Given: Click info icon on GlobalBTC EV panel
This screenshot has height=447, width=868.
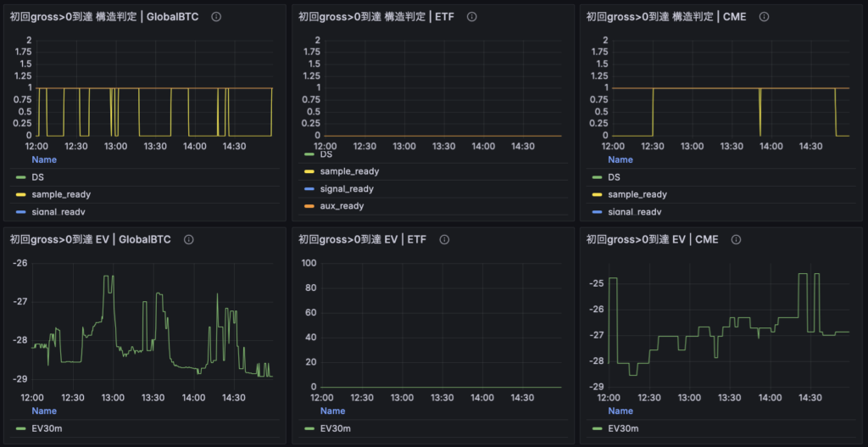Looking at the screenshot, I should coord(188,240).
